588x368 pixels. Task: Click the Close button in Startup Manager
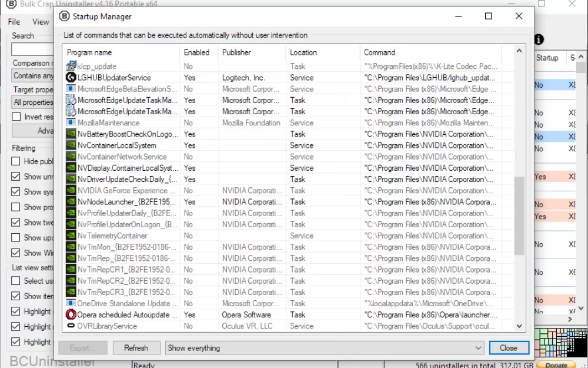pos(509,348)
